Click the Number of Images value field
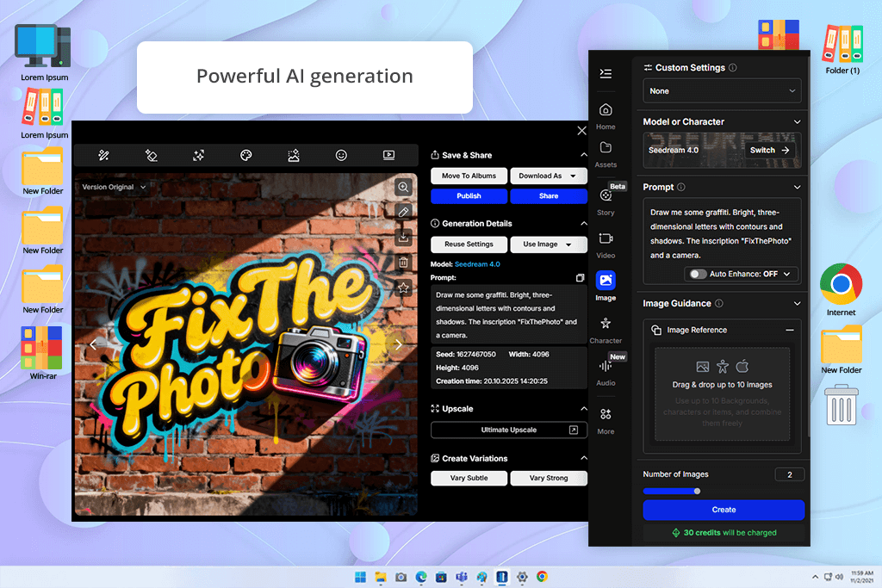This screenshot has height=588, width=882. [789, 475]
